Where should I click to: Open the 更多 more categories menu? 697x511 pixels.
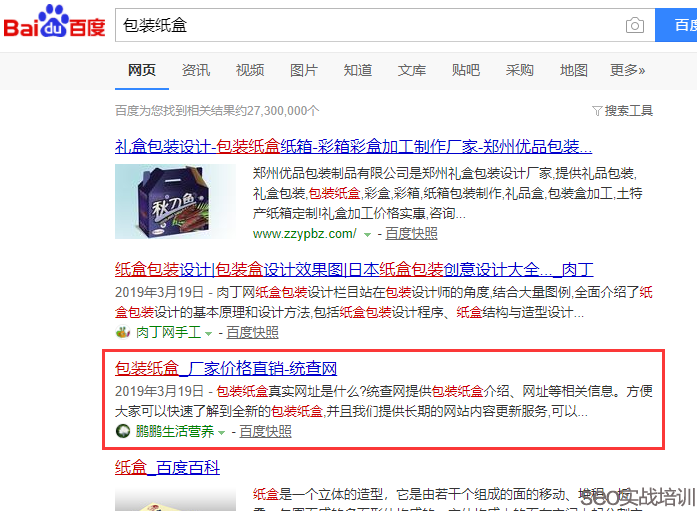(x=627, y=70)
